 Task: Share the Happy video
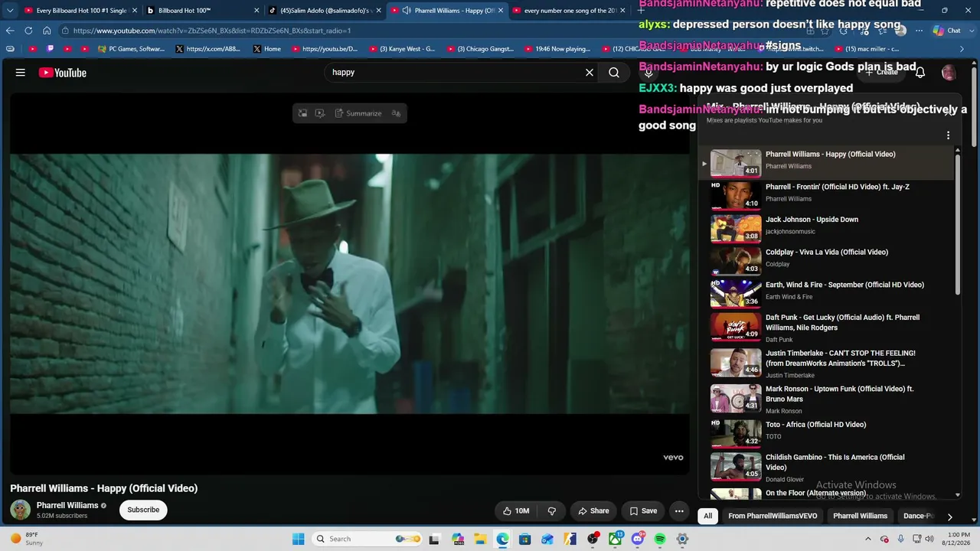[593, 510]
